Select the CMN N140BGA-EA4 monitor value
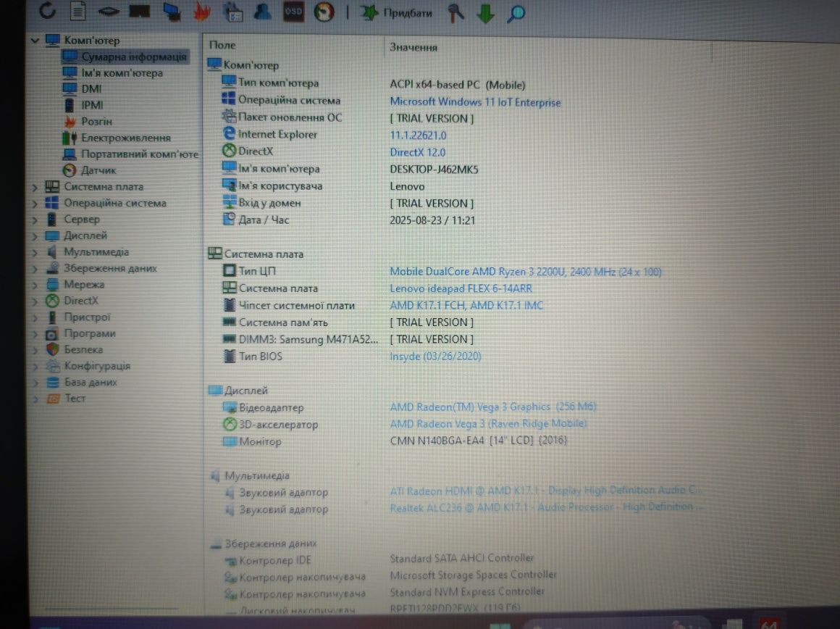840x629 pixels. pyautogui.click(x=479, y=441)
